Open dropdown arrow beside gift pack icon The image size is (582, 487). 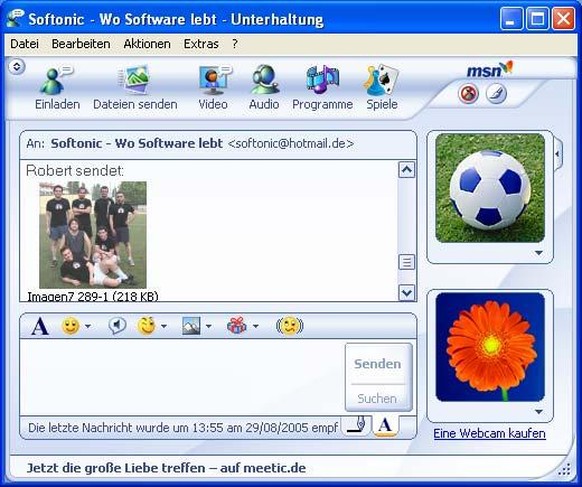pos(255,327)
